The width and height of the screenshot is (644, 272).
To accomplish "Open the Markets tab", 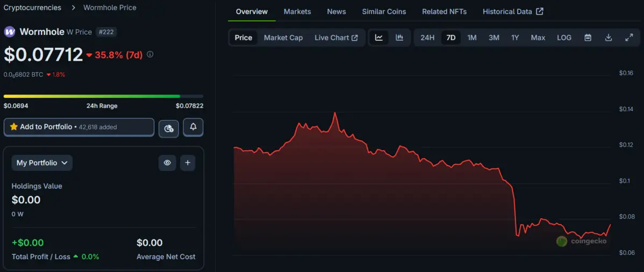I will click(297, 11).
